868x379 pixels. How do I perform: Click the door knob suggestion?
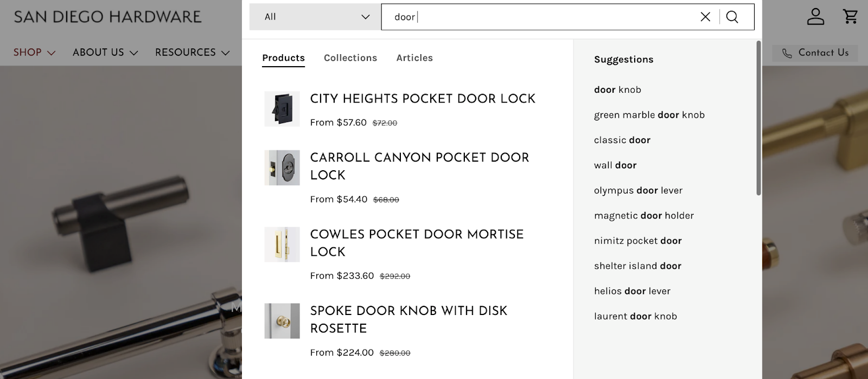pyautogui.click(x=617, y=89)
